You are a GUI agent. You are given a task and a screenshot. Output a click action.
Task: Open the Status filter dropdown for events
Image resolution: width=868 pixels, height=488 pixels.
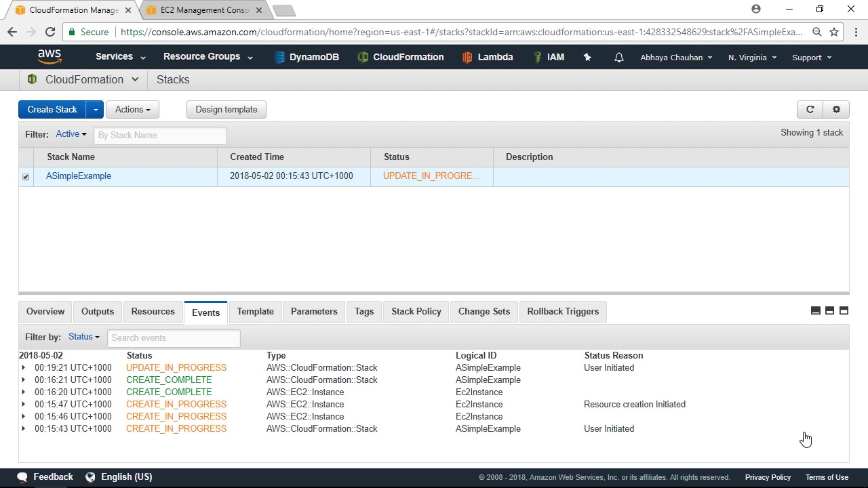[x=84, y=337]
